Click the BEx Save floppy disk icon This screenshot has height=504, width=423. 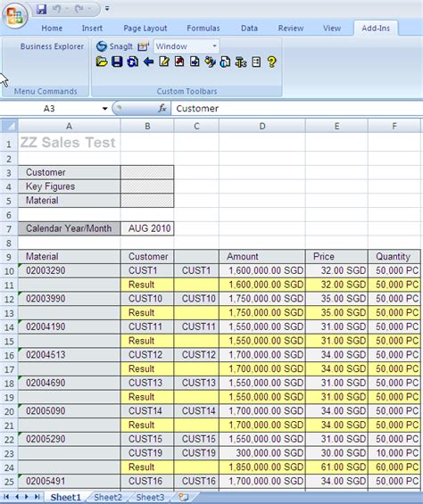[x=117, y=62]
